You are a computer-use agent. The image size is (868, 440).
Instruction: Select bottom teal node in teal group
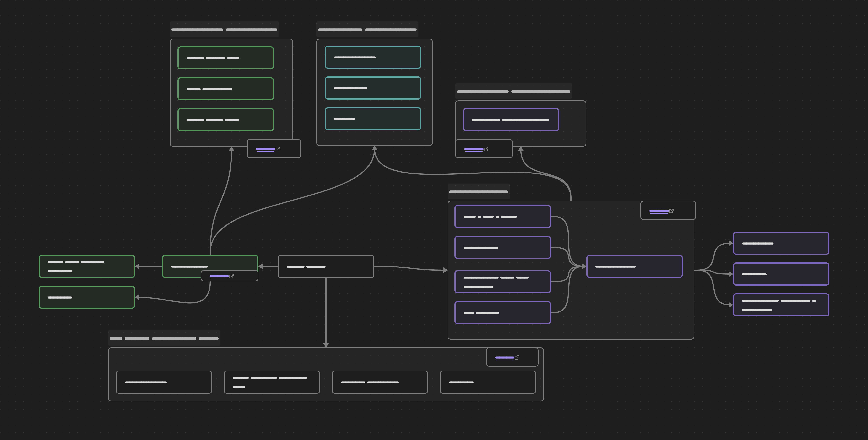373,119
